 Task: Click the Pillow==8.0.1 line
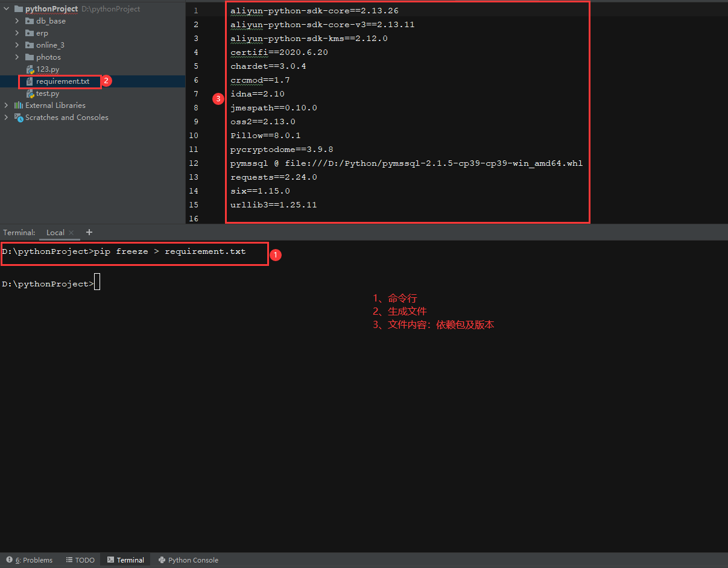click(266, 136)
